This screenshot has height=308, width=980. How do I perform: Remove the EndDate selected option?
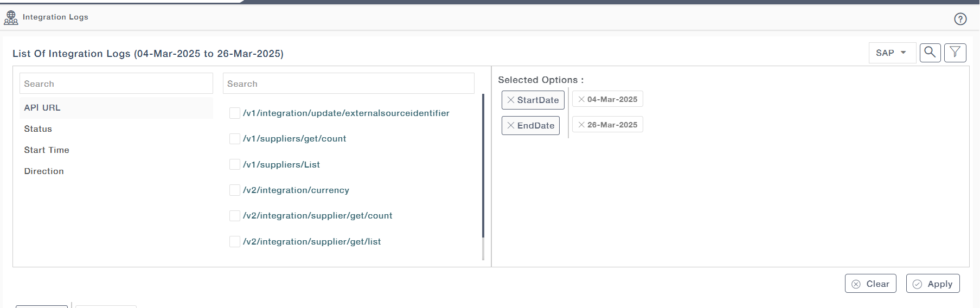pyautogui.click(x=510, y=126)
